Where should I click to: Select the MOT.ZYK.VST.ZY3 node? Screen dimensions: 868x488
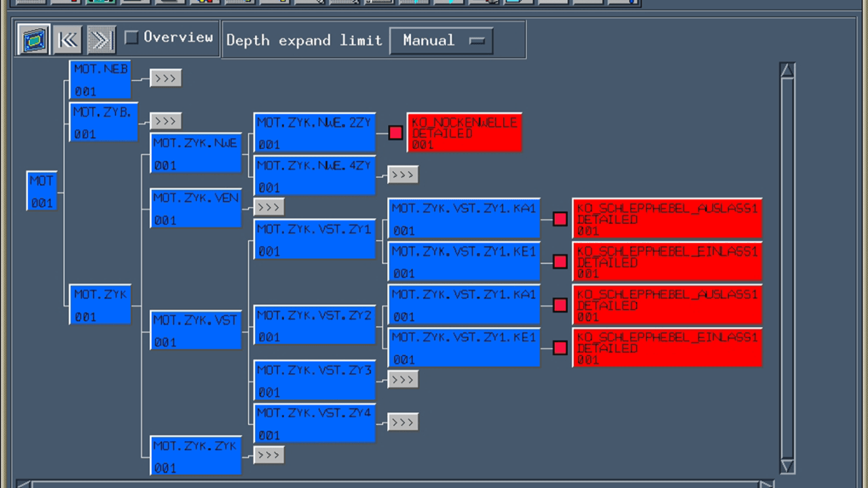[315, 380]
